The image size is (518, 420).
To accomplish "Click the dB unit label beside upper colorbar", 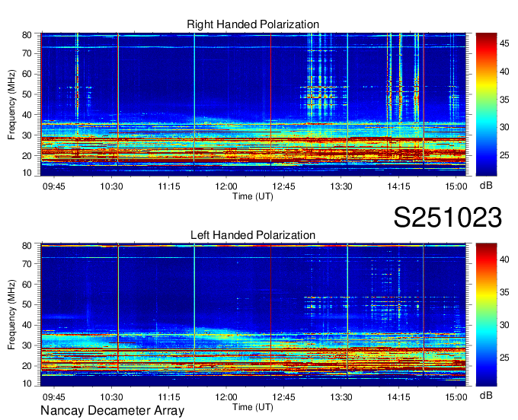I will pyautogui.click(x=485, y=185).
